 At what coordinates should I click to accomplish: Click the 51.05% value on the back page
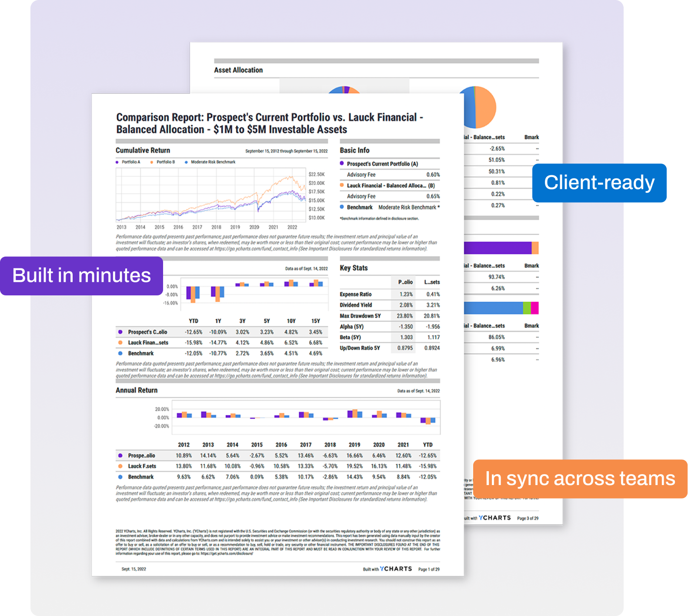(x=497, y=160)
